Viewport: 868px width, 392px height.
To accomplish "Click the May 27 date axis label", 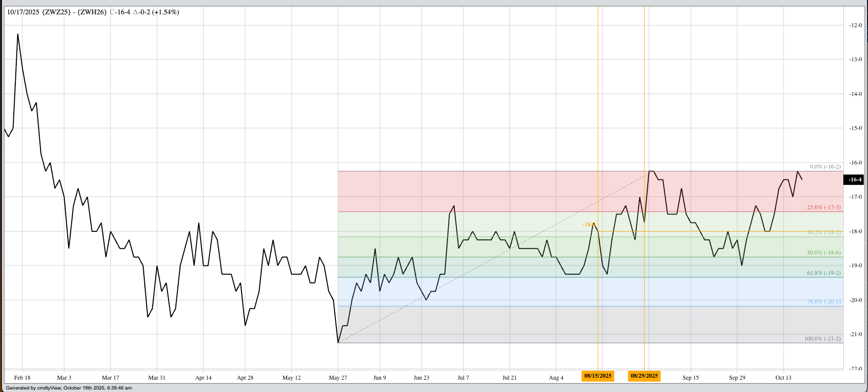I will tap(338, 378).
